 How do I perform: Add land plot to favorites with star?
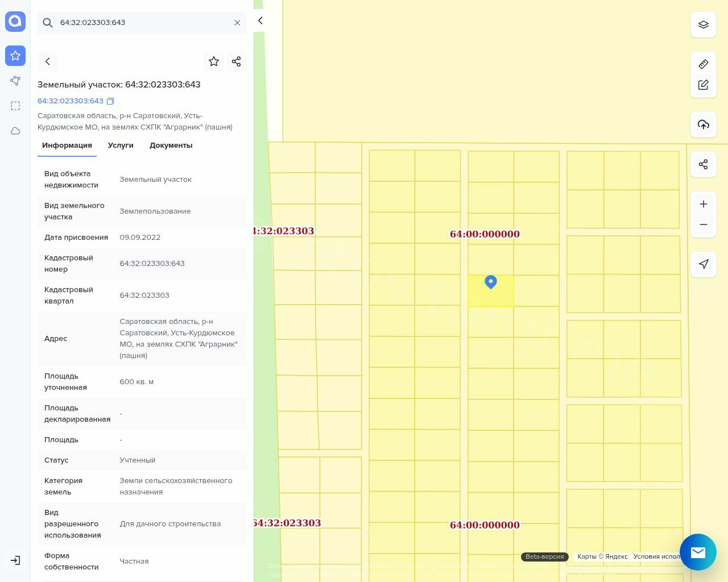coord(214,61)
